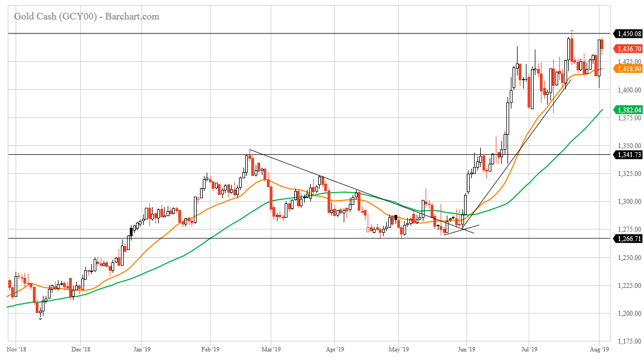The height and width of the screenshot is (362, 644).
Task: Click the 1,275.00 price axis label
Action: (630, 229)
